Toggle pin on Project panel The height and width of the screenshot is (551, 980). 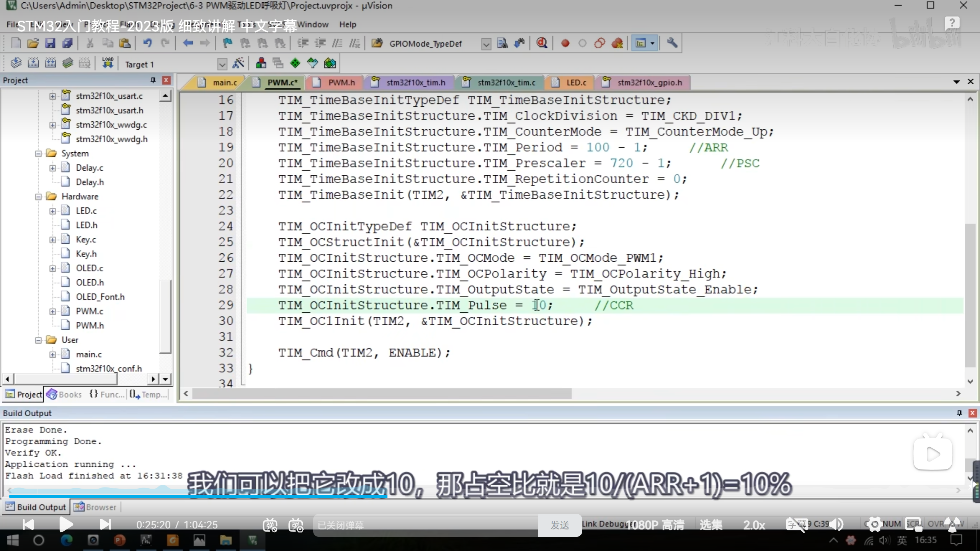(153, 80)
